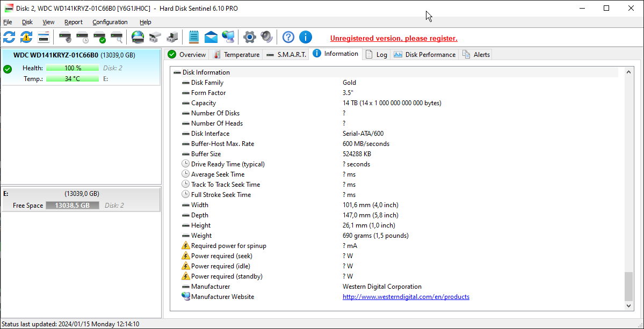
Task: Open the westerndigital.com products link
Action: coord(406,297)
